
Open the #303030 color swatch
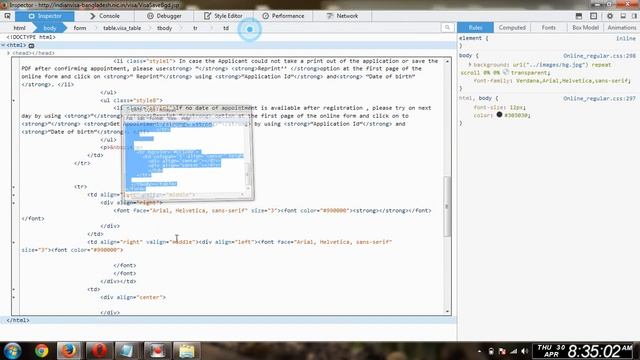pos(499,115)
